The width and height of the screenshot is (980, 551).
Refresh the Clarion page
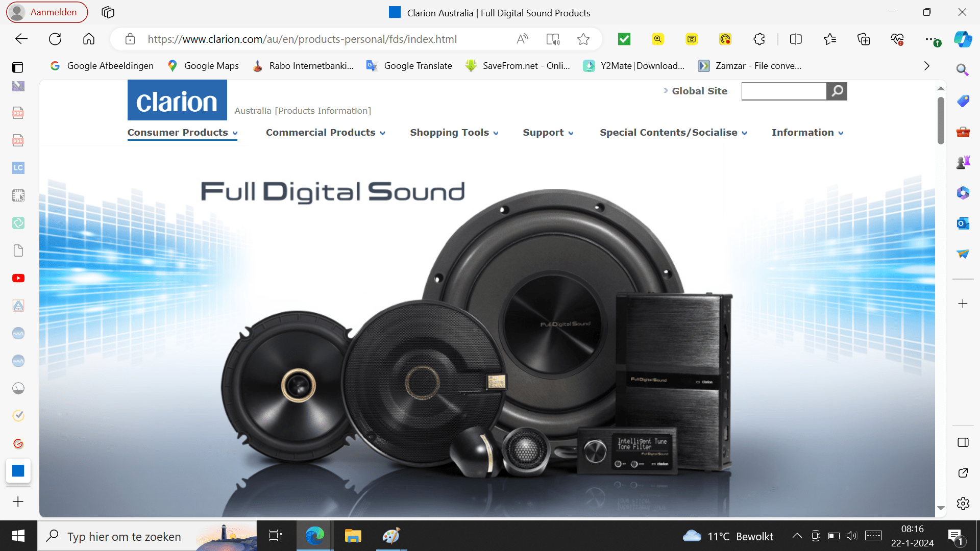click(x=55, y=39)
